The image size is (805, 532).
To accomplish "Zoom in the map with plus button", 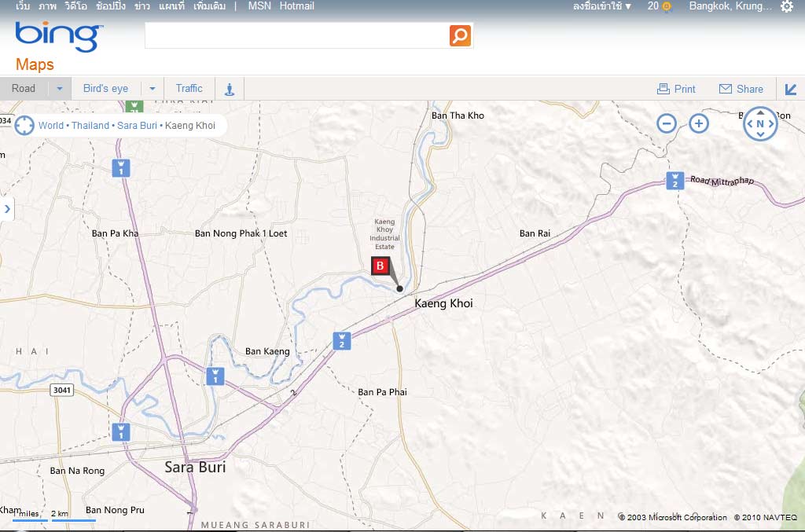I will tap(699, 123).
